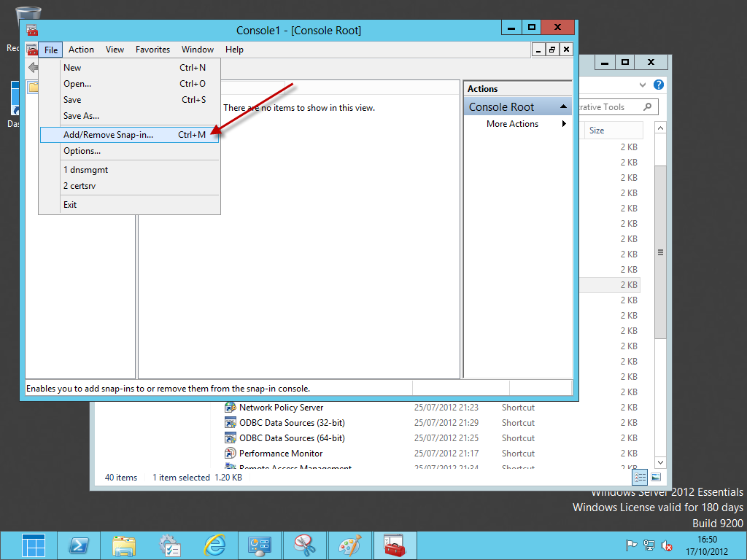Viewport: 747px width, 560px height.
Task: Open Paint from the taskbar
Action: (x=350, y=545)
